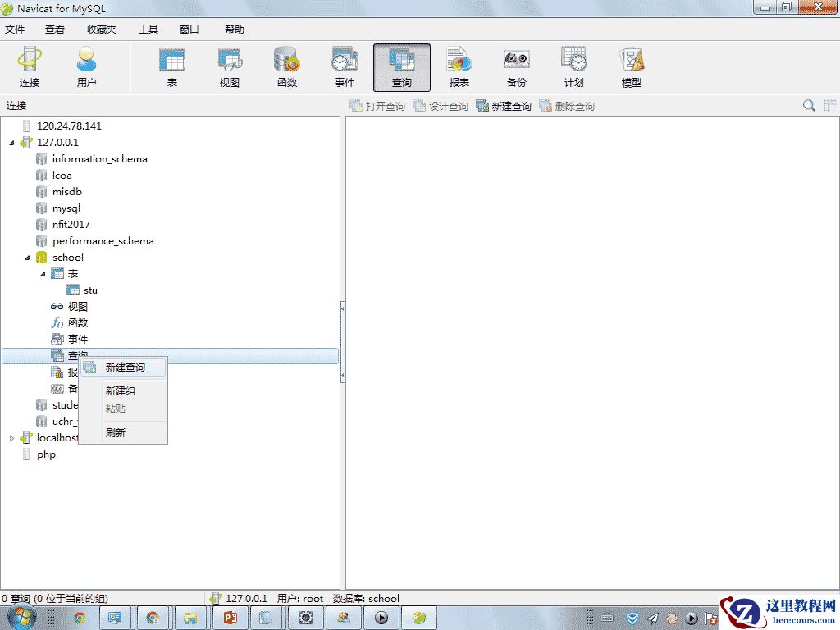
Task: Select the lcoa database
Action: click(x=62, y=176)
